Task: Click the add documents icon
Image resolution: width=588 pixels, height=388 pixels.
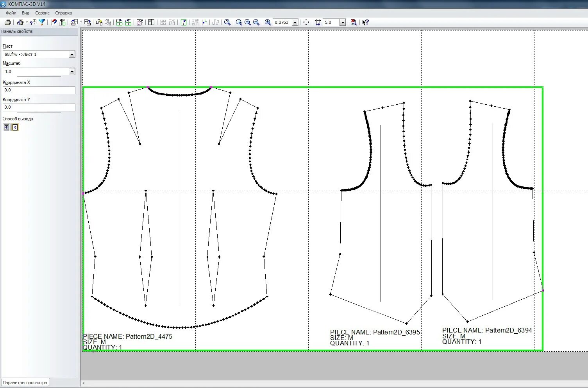Action: pyautogui.click(x=99, y=22)
